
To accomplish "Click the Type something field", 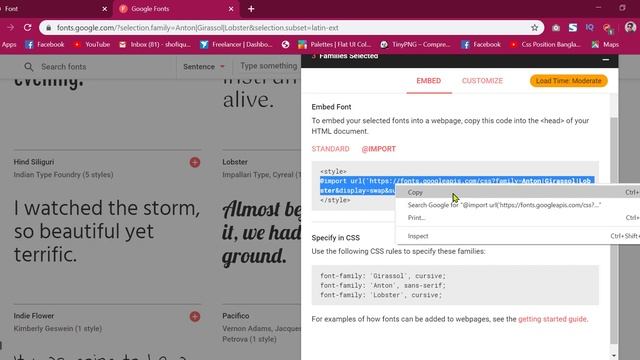I will pos(268,66).
